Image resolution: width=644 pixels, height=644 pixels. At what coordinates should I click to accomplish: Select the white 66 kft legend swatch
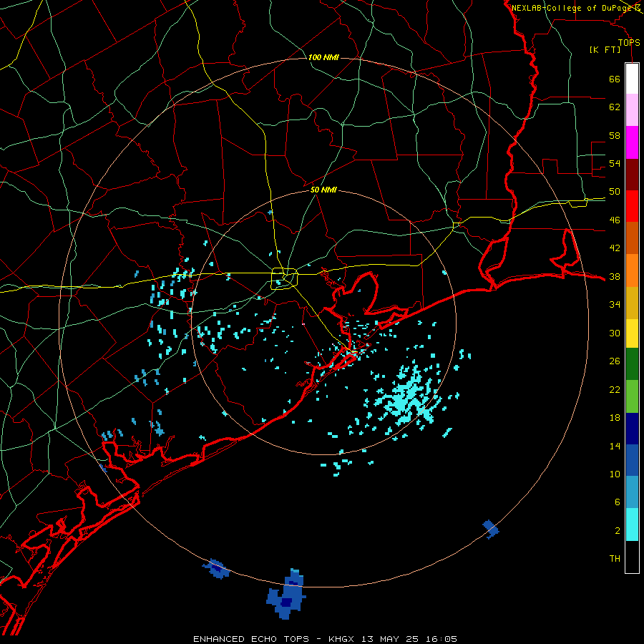pos(632,79)
